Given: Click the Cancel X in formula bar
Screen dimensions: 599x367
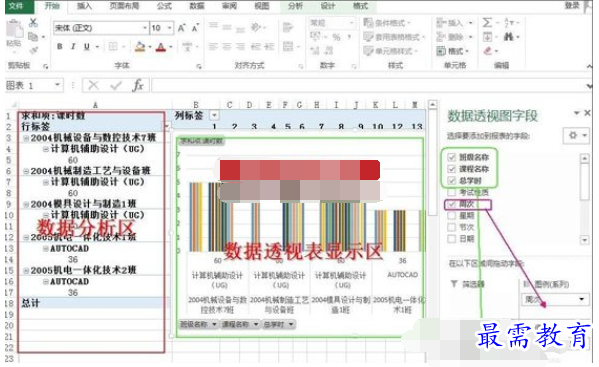Looking at the screenshot, I should click(93, 85).
